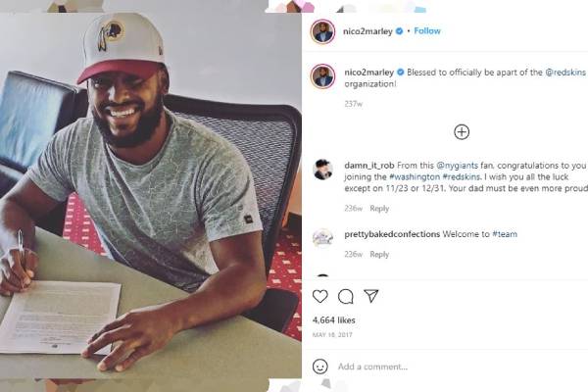Reply to prettybakedconfections' comment

pyautogui.click(x=379, y=255)
